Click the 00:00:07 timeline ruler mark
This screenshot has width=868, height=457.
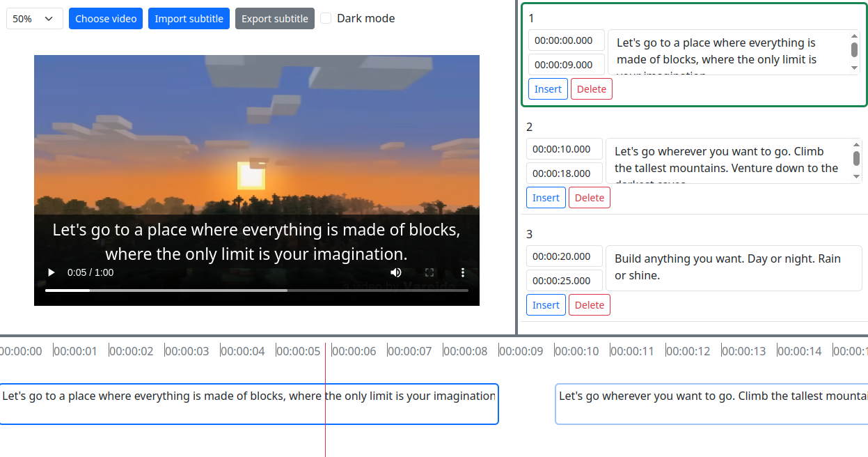(410, 351)
